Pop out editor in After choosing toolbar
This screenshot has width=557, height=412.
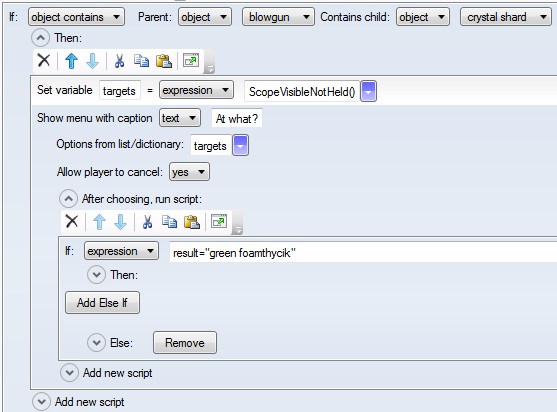click(x=219, y=222)
